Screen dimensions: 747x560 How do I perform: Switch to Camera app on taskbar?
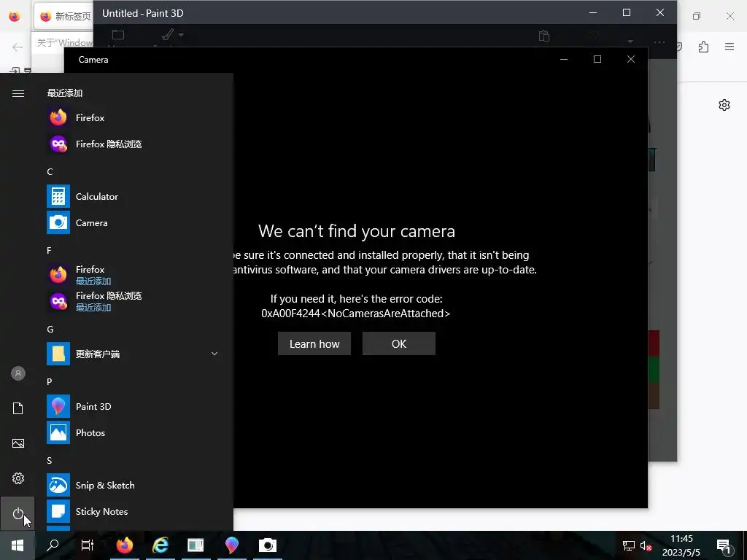pyautogui.click(x=267, y=545)
